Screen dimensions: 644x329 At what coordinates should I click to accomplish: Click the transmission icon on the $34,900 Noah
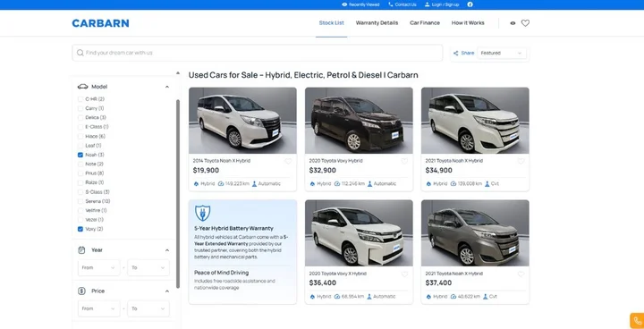pos(487,183)
